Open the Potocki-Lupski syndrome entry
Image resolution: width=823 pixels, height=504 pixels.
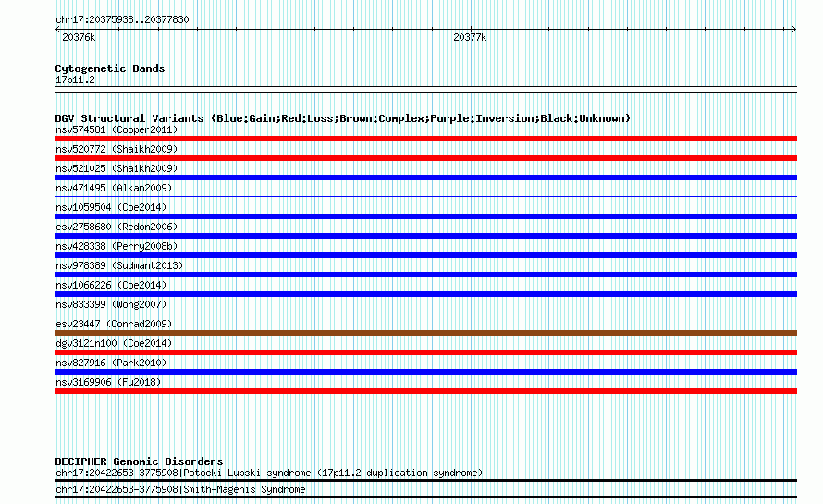click(x=269, y=473)
